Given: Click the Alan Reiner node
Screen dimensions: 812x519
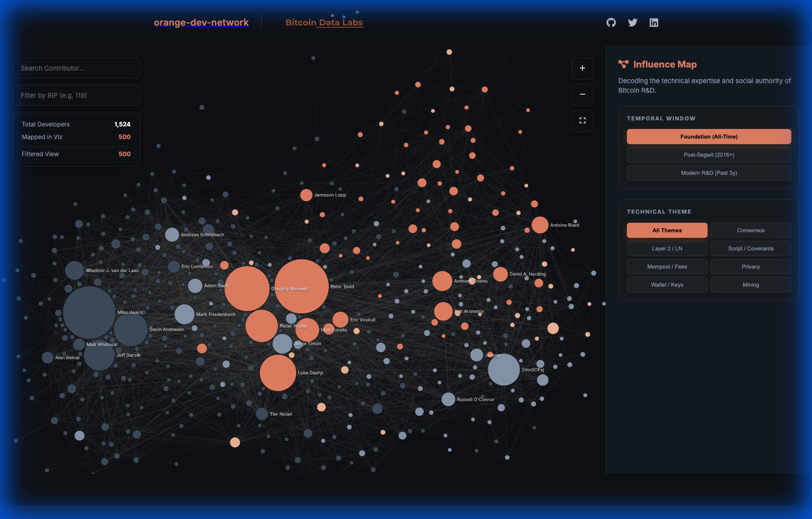Looking at the screenshot, I should pos(47,358).
